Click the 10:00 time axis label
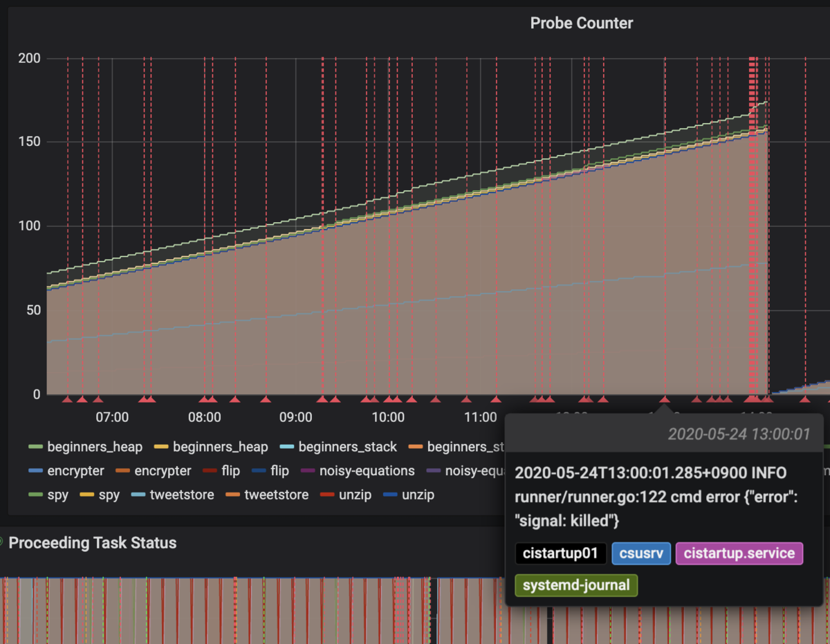The height and width of the screenshot is (644, 830). coord(388,417)
